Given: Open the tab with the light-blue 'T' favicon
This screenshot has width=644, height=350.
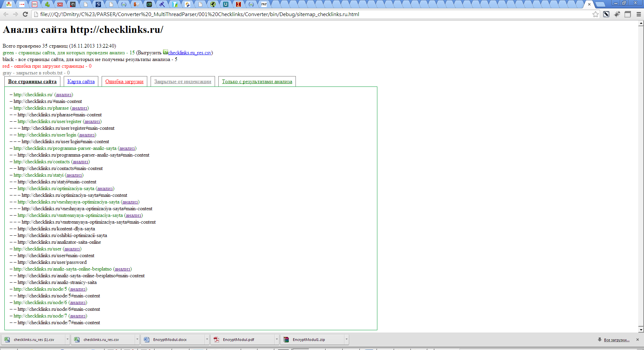Looking at the screenshot, I should (x=175, y=4).
